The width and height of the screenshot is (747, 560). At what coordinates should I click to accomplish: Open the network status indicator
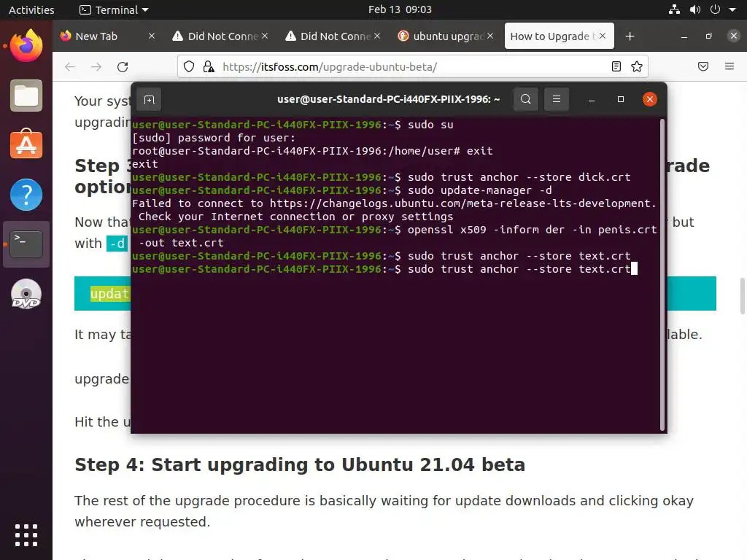674,9
